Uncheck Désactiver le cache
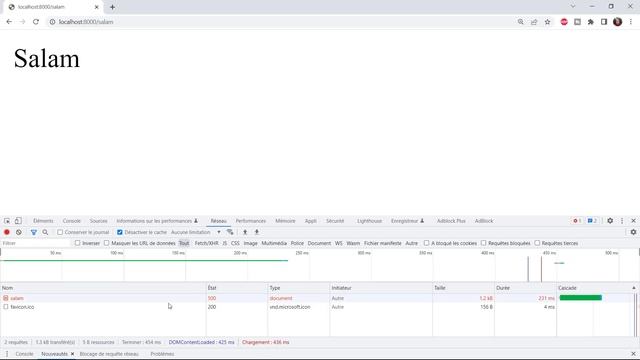The image size is (640, 360). tap(120, 232)
